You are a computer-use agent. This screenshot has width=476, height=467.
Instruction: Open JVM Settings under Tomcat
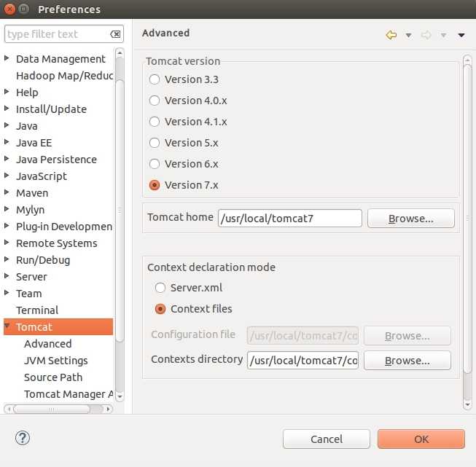point(56,361)
